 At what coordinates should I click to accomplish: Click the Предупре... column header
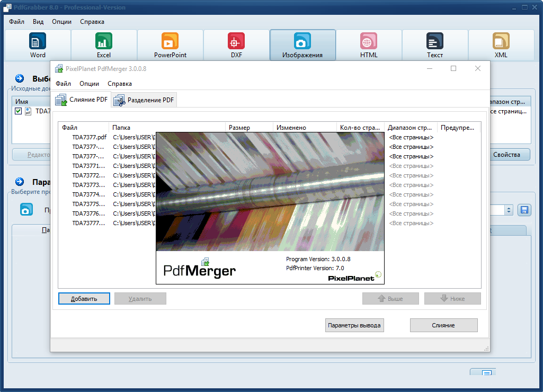click(458, 128)
